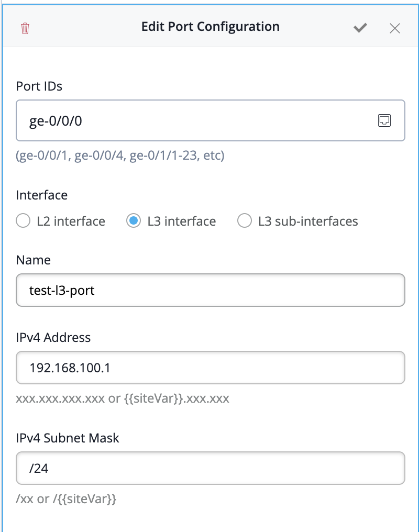Click the "L2 interface" label text
This screenshot has width=419, height=532.
[71, 221]
